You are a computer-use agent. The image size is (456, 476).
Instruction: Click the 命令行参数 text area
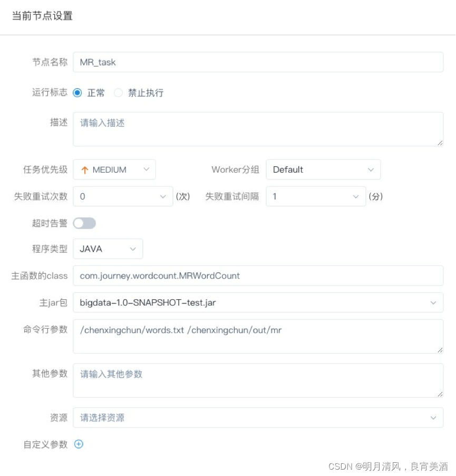[258, 336]
